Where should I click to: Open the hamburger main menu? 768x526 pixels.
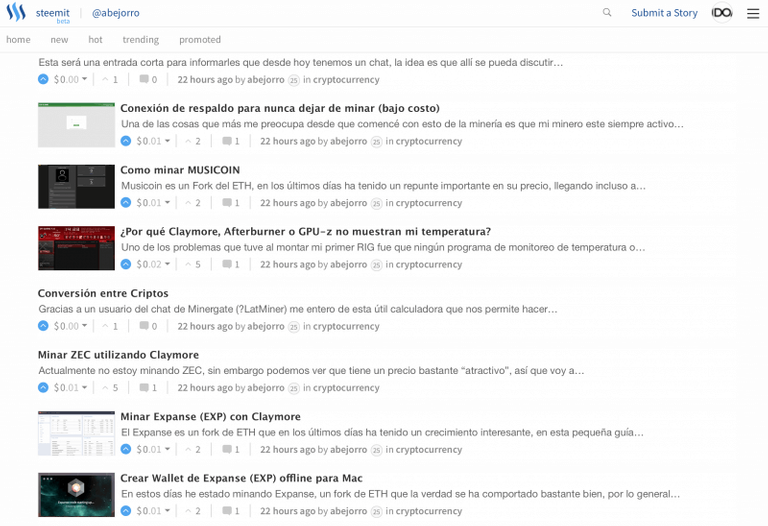click(753, 13)
